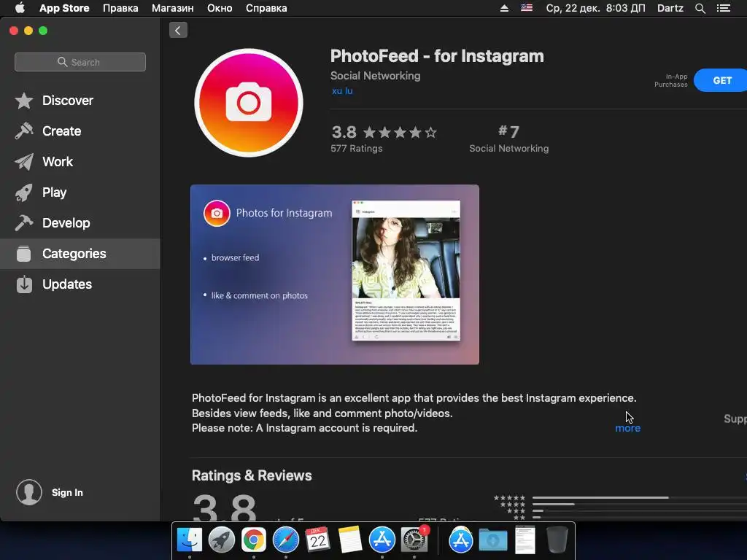
Task: Open Notes from the Dock
Action: 350,540
